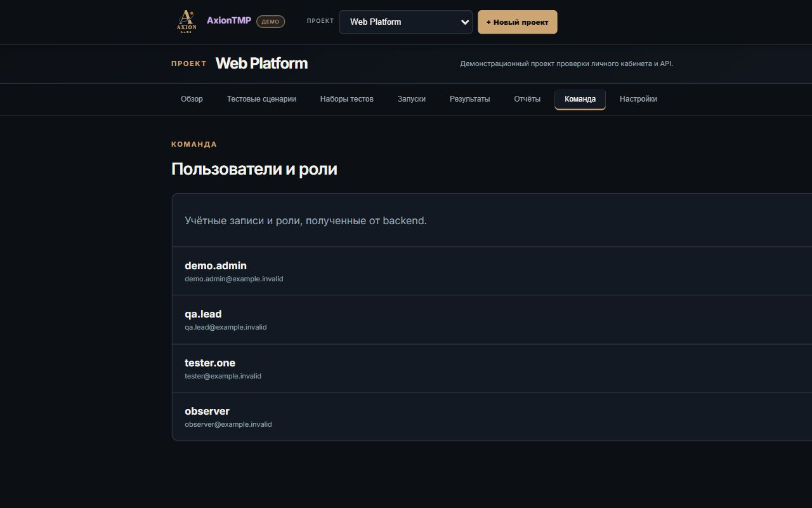Switch to the Обзор tab

click(192, 99)
